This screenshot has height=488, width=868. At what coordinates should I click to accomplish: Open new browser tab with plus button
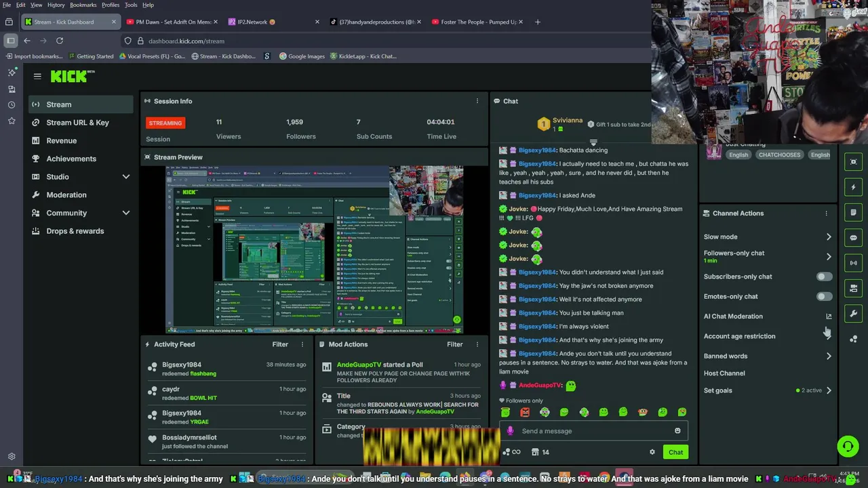point(538,22)
